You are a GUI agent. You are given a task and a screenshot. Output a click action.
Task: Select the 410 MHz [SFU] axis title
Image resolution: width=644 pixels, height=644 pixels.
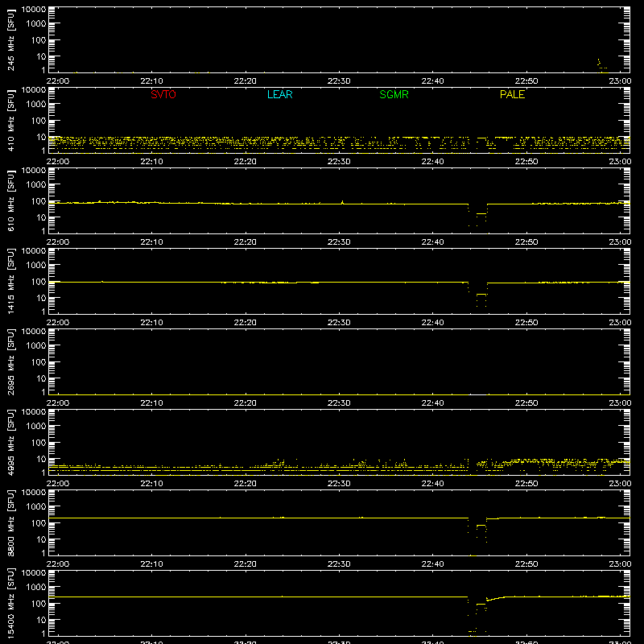click(11, 120)
